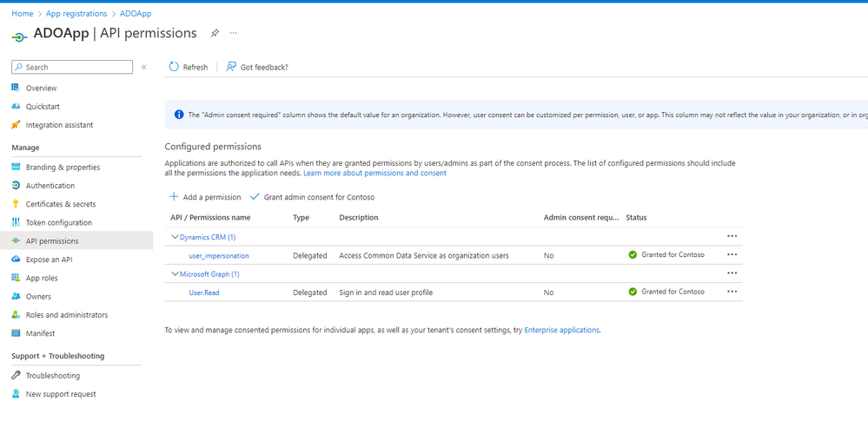Open Learn more about permissions and consent

click(374, 173)
